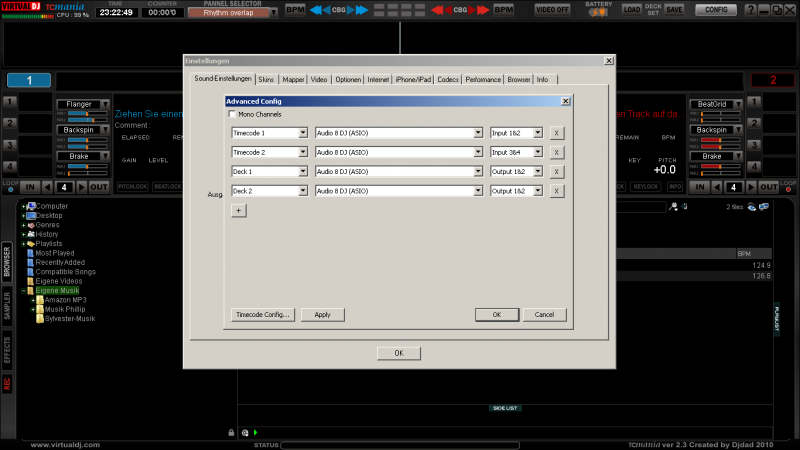
Task: Select the Amazon MP3 folder
Action: click(x=65, y=300)
